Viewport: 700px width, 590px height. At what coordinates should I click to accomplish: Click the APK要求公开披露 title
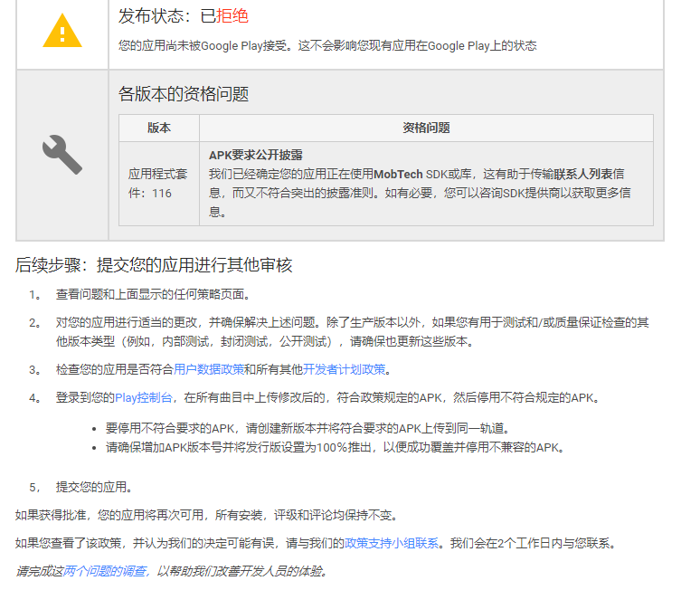click(256, 156)
